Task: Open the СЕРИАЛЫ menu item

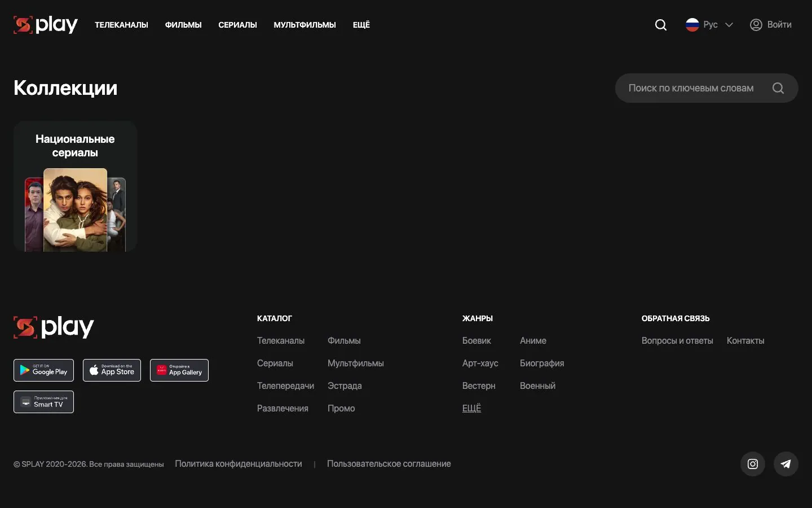Action: 237,25
